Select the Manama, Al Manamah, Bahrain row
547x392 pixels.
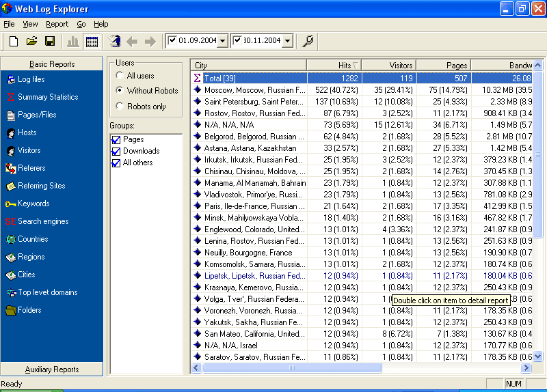pos(362,183)
